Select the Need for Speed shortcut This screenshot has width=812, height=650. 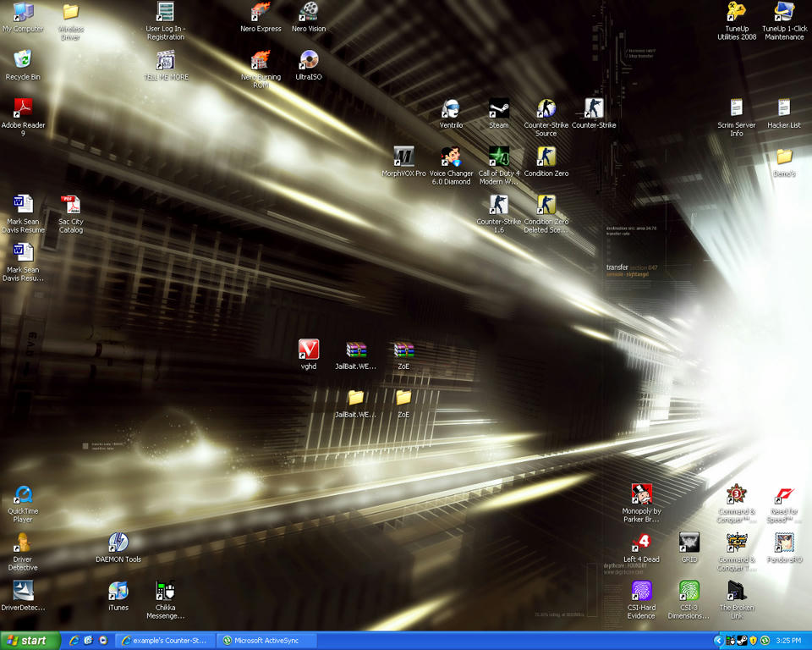[x=784, y=504]
